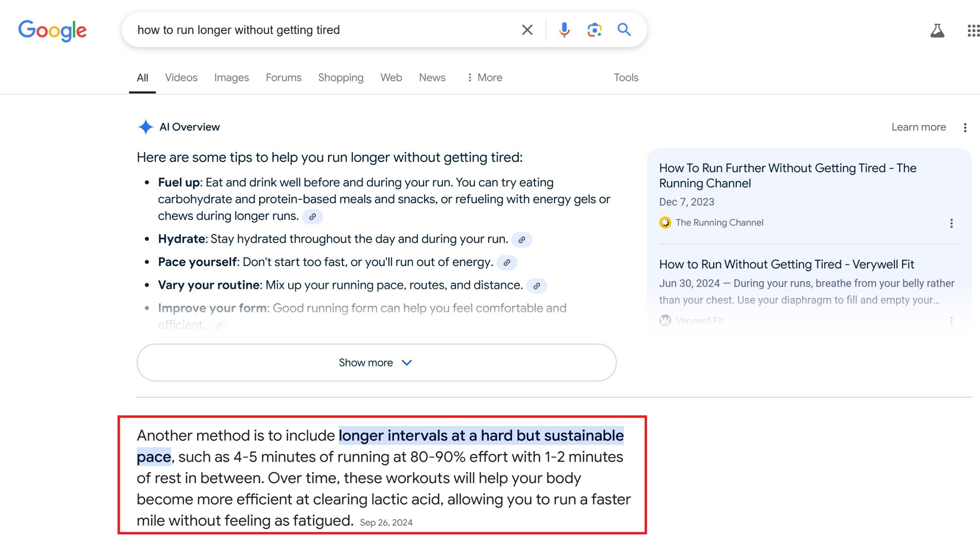Open the Verywell Fit article link
Screen dimensions: 980x542
(786, 264)
